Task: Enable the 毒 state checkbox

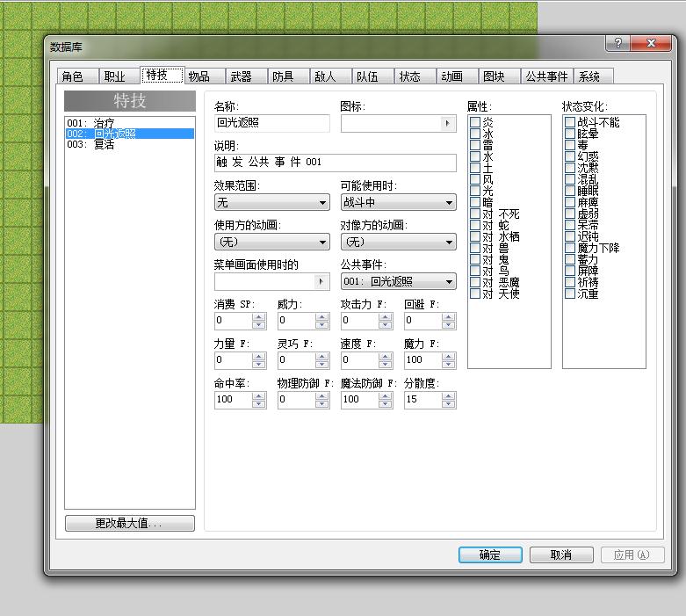Action: 570,145
